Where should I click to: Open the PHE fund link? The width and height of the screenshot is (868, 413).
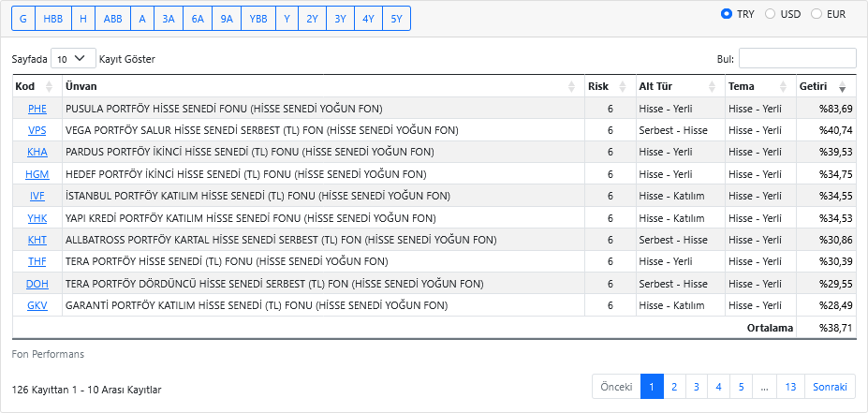click(37, 109)
